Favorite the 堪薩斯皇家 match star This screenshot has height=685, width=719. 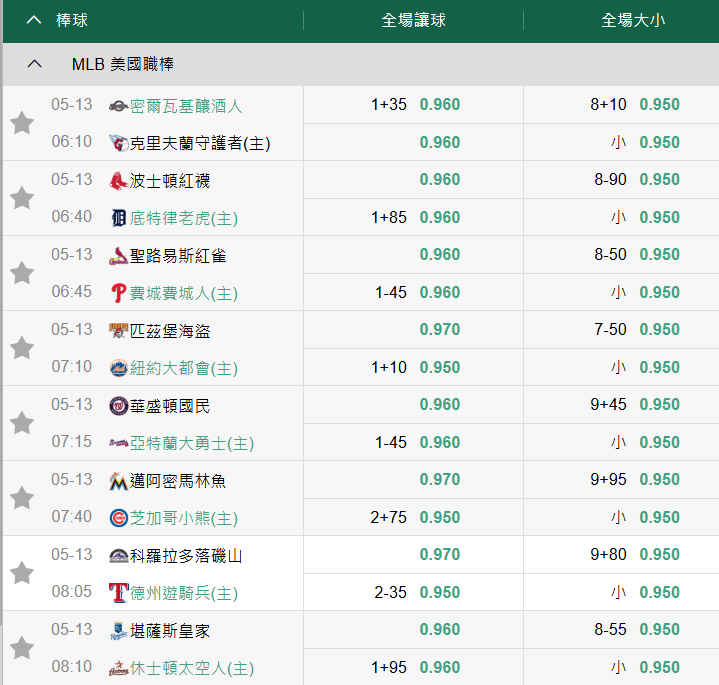(x=22, y=648)
